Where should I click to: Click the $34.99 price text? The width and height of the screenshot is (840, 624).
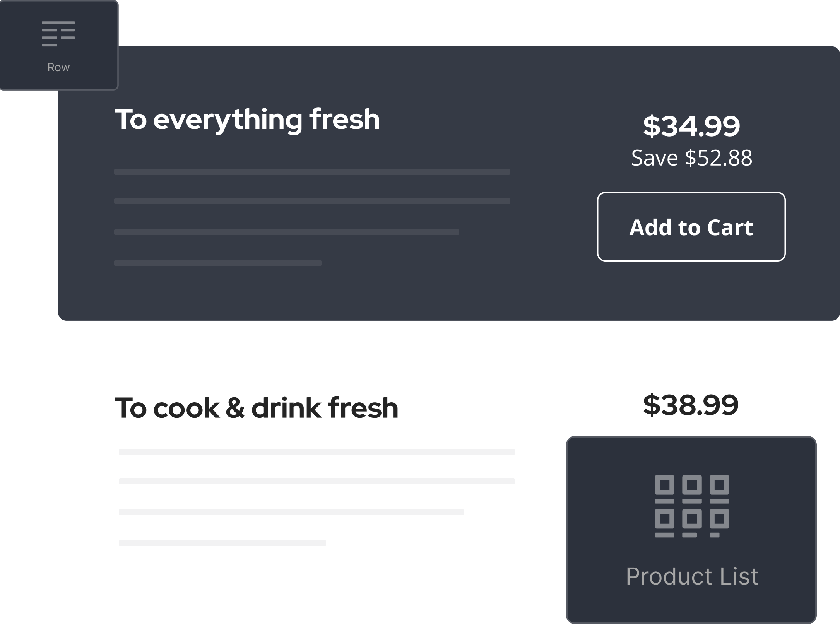[691, 126]
